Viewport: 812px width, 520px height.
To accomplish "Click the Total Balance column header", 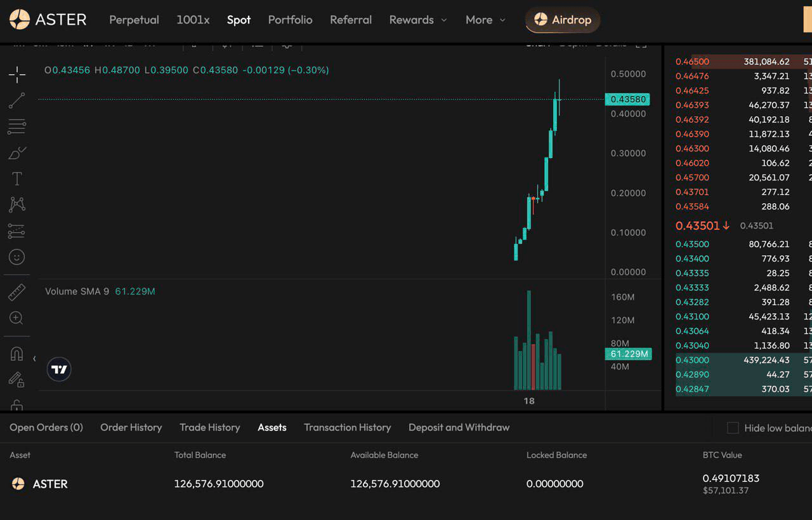I will pos(200,455).
